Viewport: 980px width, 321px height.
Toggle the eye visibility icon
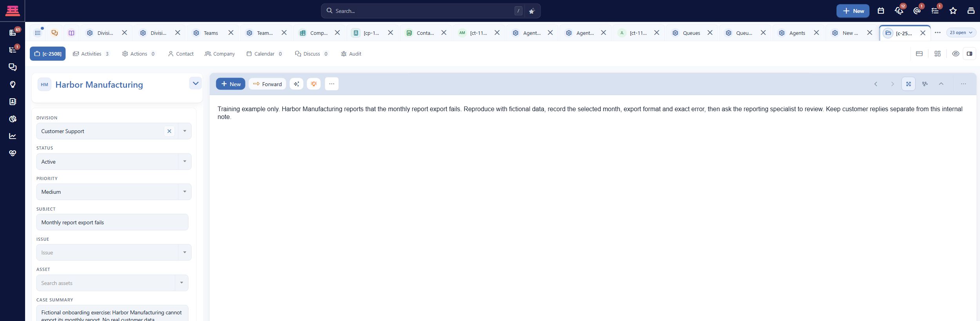[956, 54]
